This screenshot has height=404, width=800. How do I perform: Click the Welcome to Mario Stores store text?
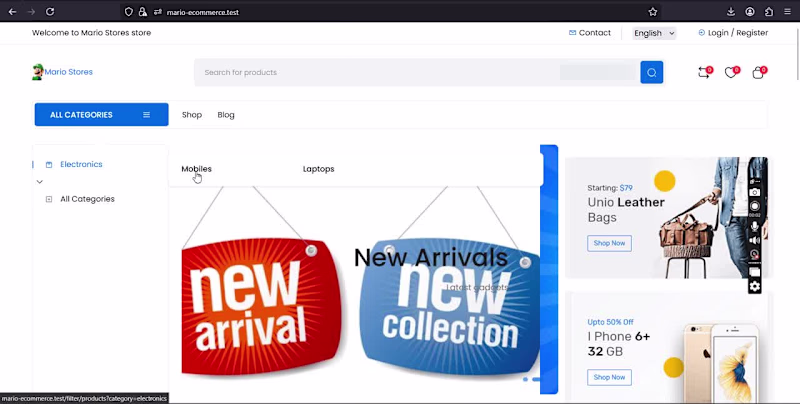(91, 33)
